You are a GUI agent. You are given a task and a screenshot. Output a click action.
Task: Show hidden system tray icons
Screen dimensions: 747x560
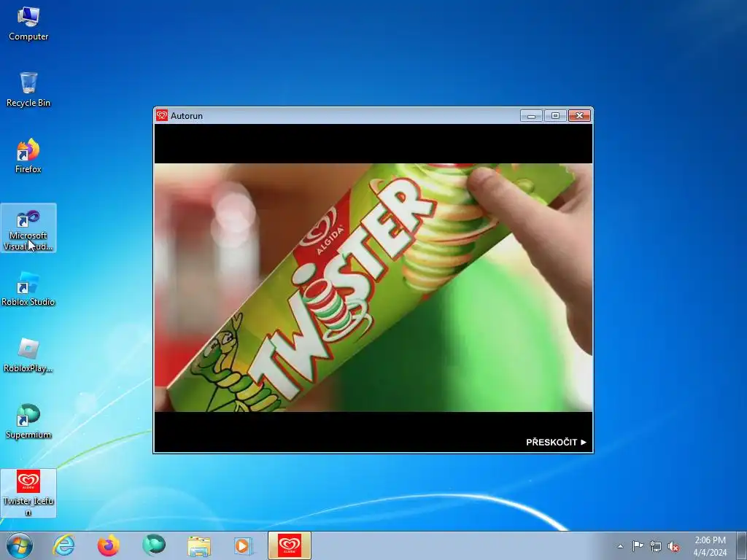tap(620, 546)
